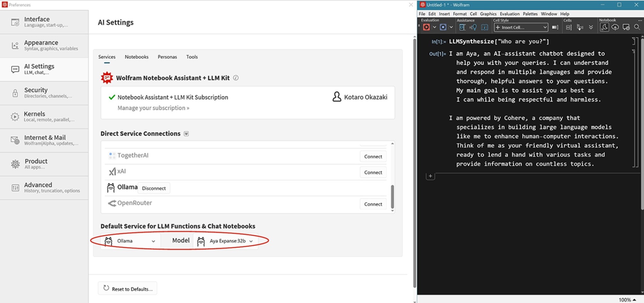Open the Manage your subscription link
The width and height of the screenshot is (644, 303).
[153, 108]
